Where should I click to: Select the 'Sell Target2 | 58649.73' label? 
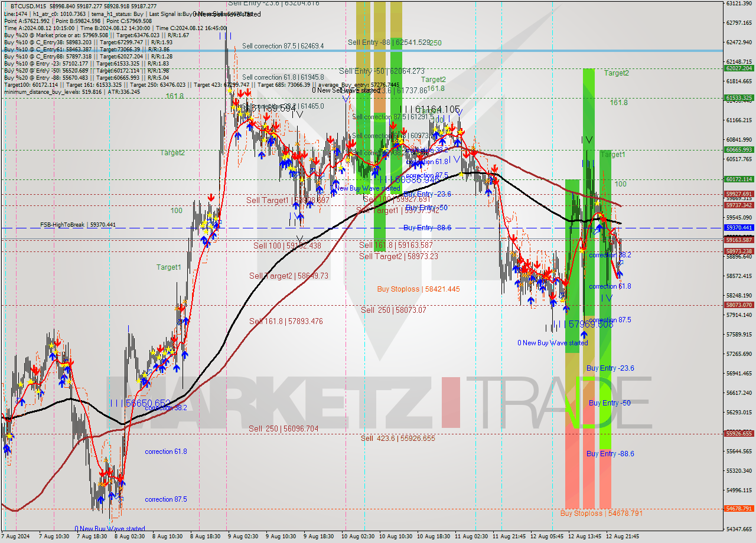coord(288,276)
